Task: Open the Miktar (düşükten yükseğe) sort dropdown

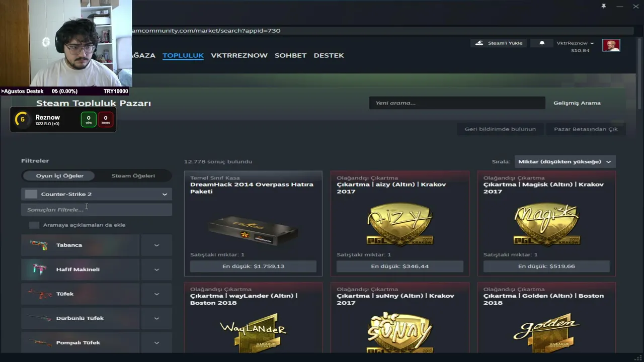Action: click(x=565, y=161)
